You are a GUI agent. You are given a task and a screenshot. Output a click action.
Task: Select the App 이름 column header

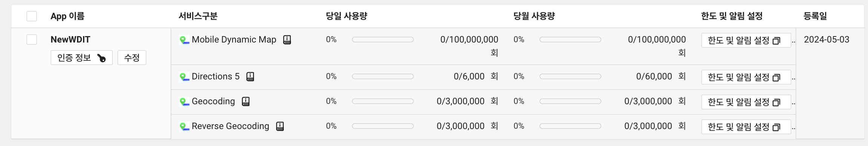[68, 16]
